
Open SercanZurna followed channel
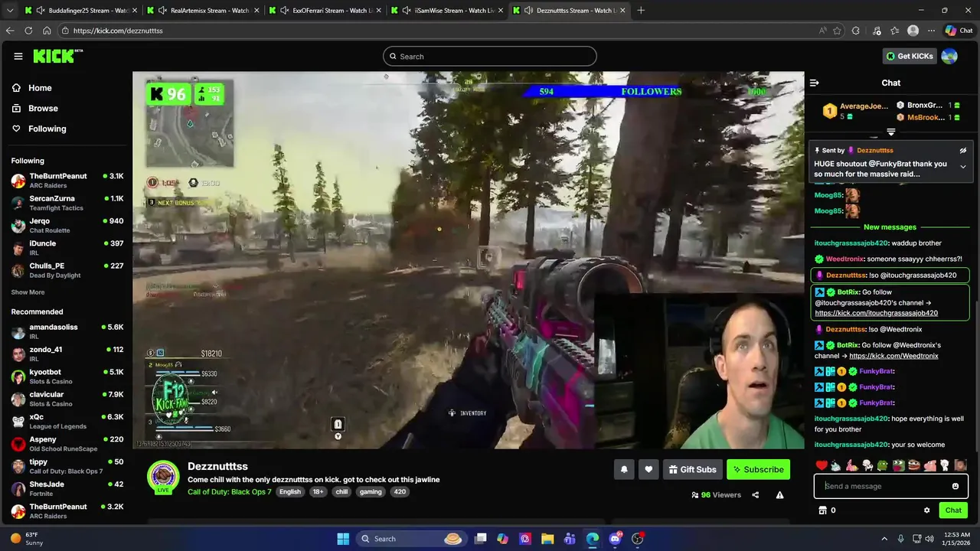(x=67, y=203)
